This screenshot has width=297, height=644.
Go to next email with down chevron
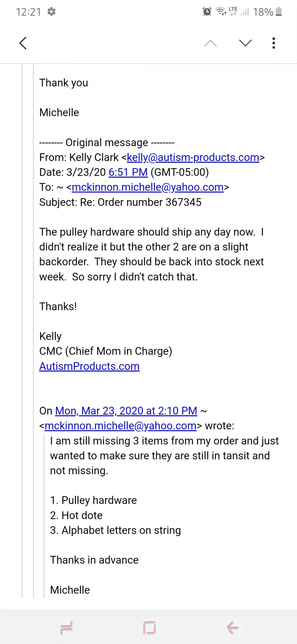pos(245,43)
